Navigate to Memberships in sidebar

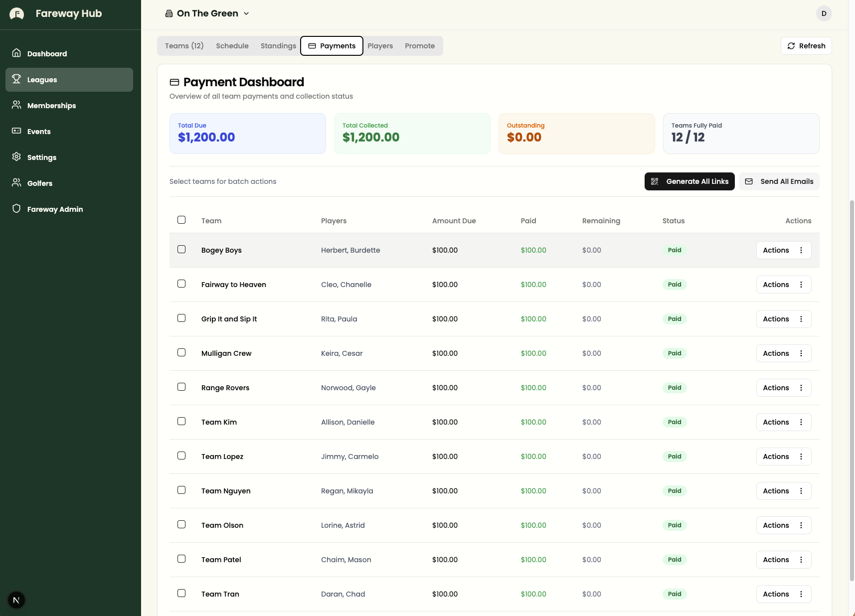[x=69, y=106]
